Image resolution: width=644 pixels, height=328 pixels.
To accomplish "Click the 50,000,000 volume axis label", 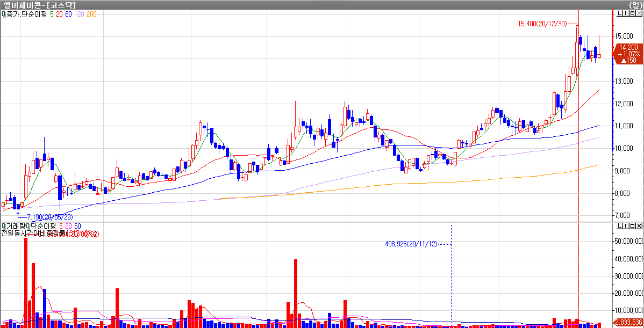I will tap(628, 241).
